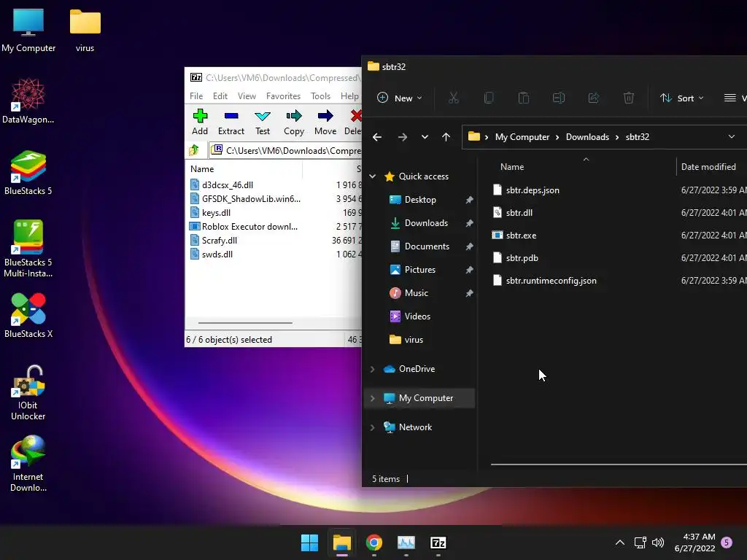Image resolution: width=747 pixels, height=560 pixels.
Task: Go forward in File Explorer
Action: [403, 137]
